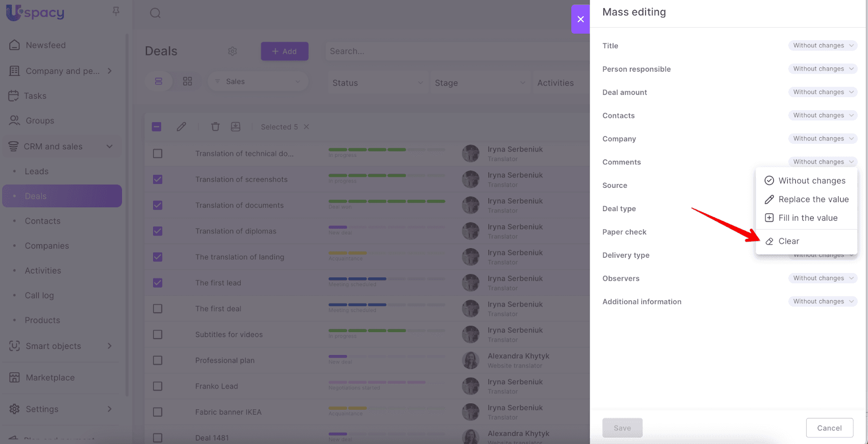The width and height of the screenshot is (868, 444).
Task: Open the Title Without changes dropdown
Action: pyautogui.click(x=822, y=46)
